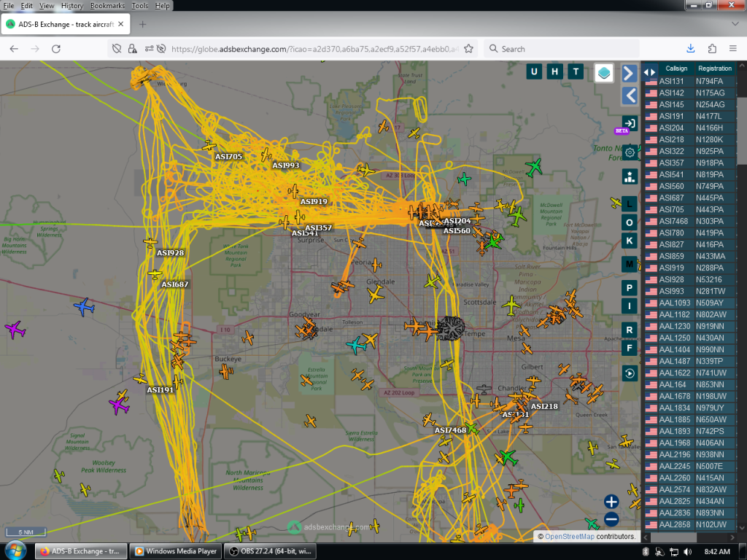Open the Downloads panel
747x560 pixels.
tap(690, 49)
